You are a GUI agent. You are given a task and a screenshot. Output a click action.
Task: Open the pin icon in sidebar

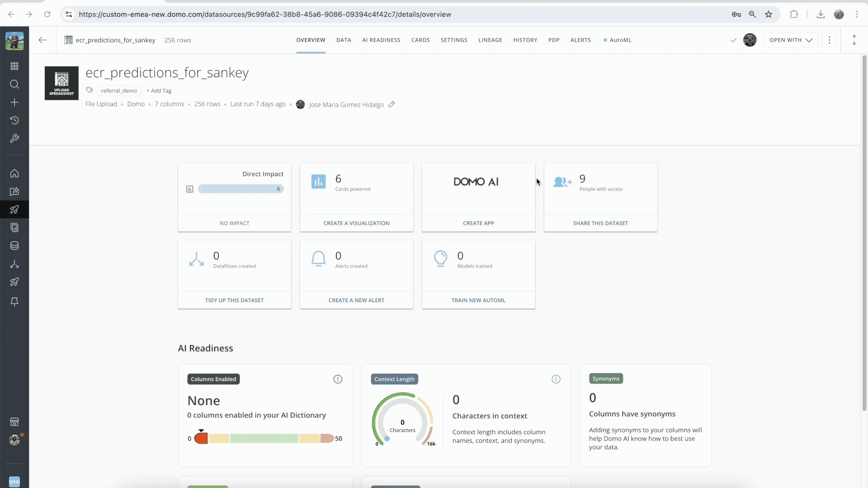pyautogui.click(x=14, y=302)
